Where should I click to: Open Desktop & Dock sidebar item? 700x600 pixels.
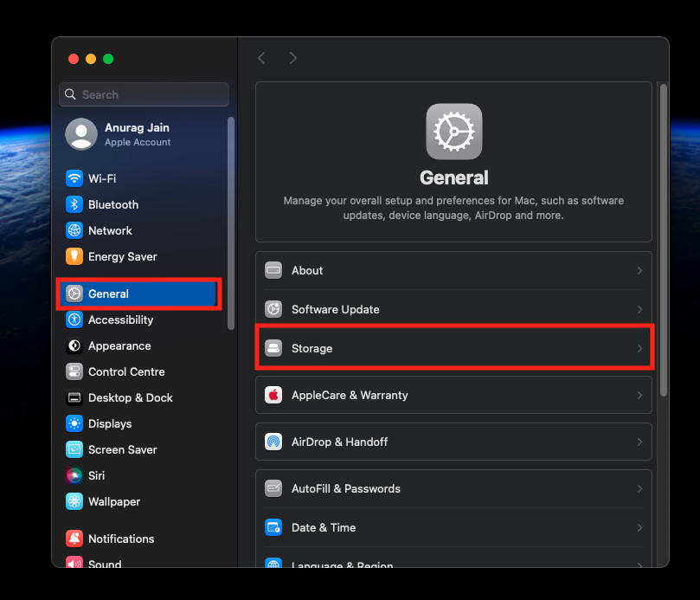pos(130,397)
